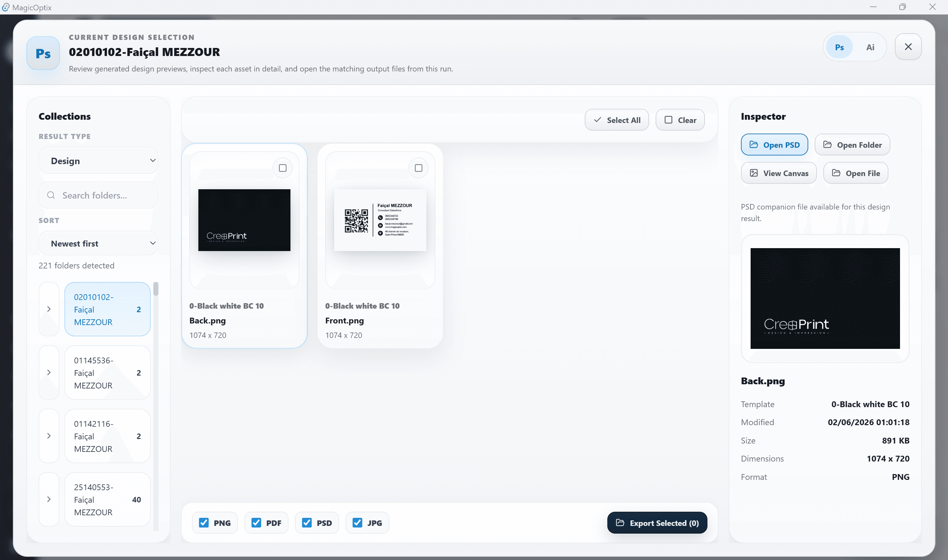Select the Ps tab in the header
Viewport: 948px width, 560px height.
coord(839,47)
